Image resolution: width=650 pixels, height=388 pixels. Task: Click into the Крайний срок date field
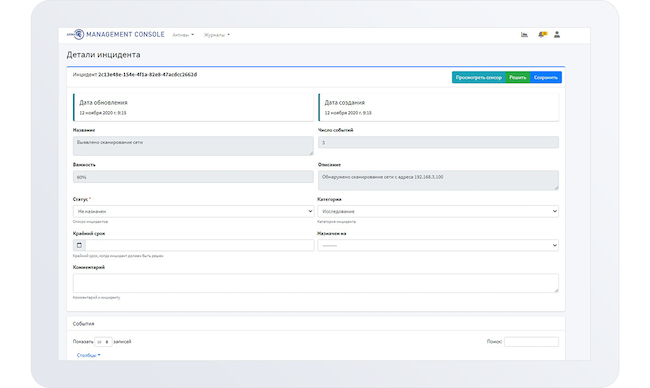tap(199, 245)
